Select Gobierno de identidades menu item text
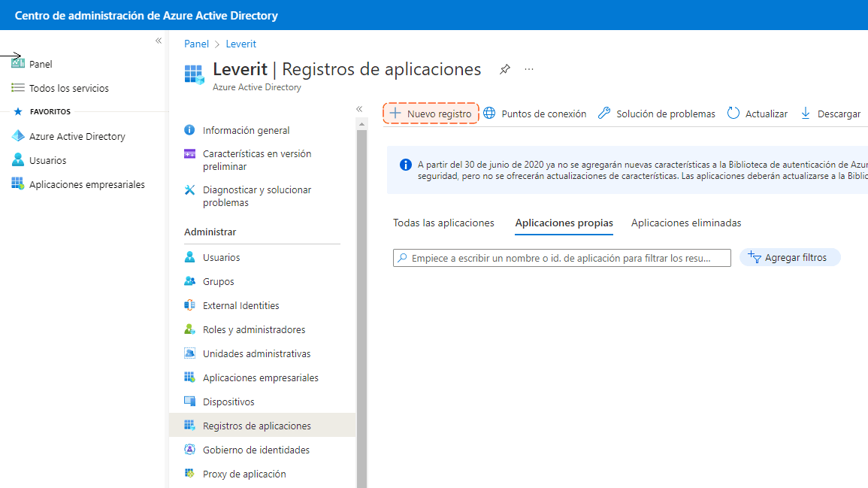This screenshot has width=868, height=488. click(256, 450)
